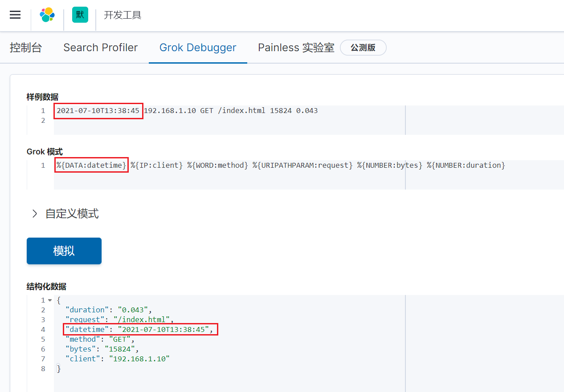564x392 pixels.
Task: Click into the 样例数据 sample log line
Action: pyautogui.click(x=187, y=110)
